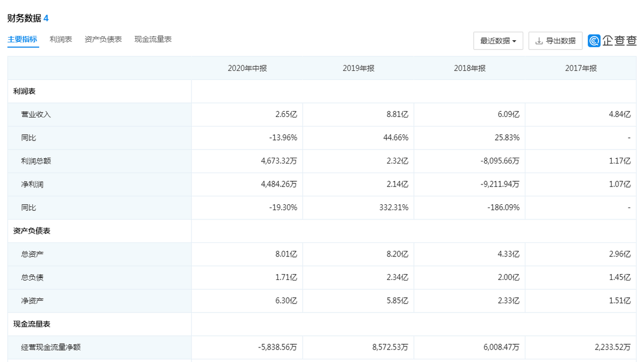
Task: Click the download icon on export button
Action: click(539, 41)
